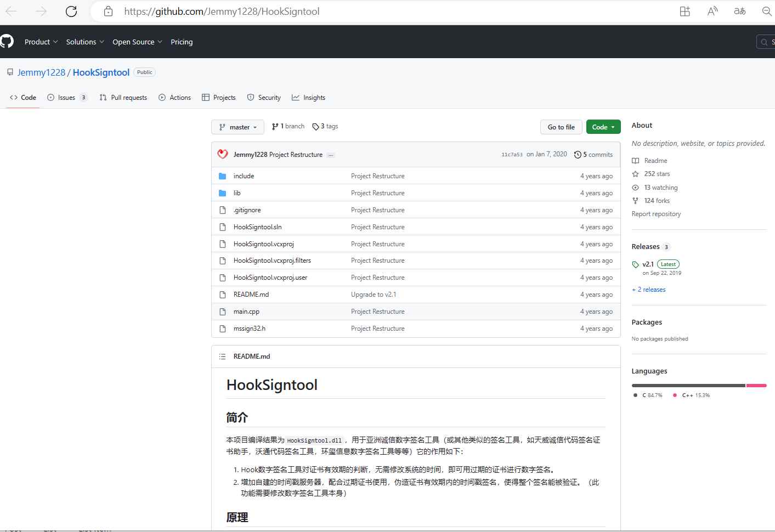
Task: Click the Upgrade to v2.1 commit message
Action: pos(374,295)
